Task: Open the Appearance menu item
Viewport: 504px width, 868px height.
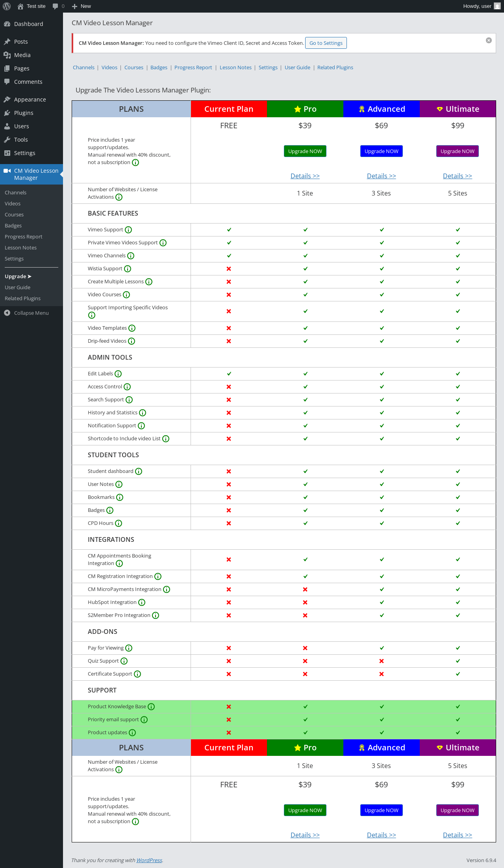Action: click(x=31, y=100)
